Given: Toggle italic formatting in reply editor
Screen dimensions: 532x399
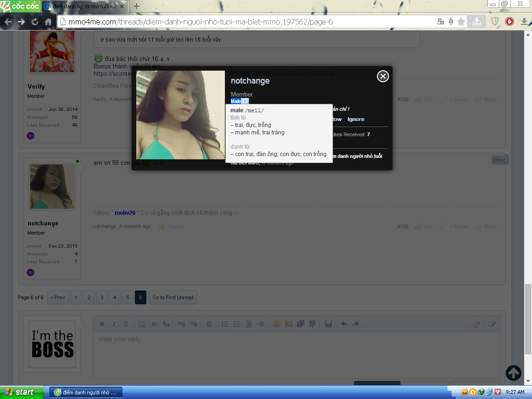Looking at the screenshot, I should coord(114,324).
